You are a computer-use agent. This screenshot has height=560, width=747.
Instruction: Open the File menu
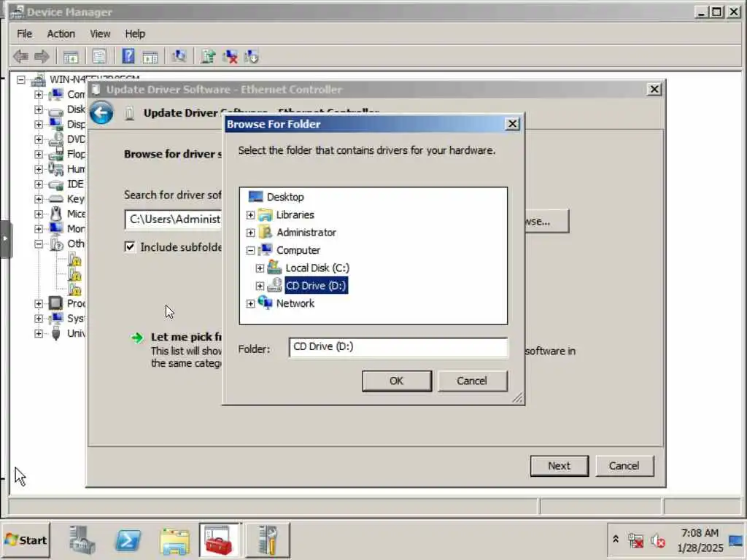(24, 34)
